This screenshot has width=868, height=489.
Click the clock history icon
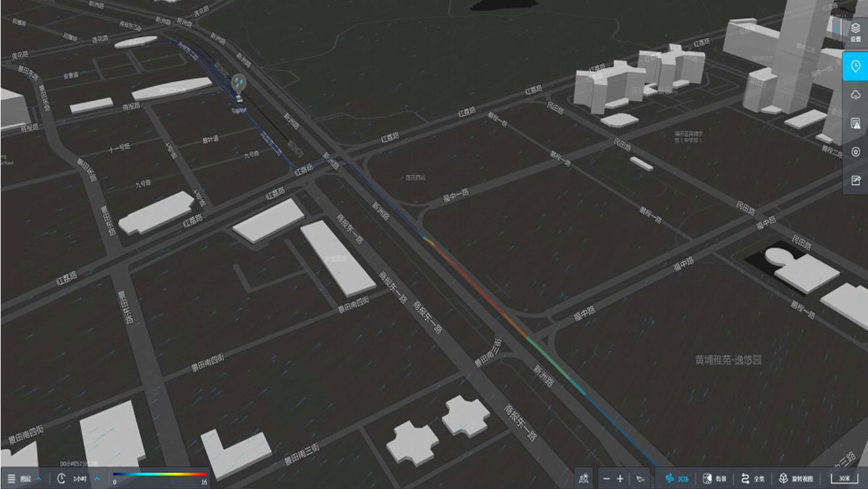pos(61,478)
